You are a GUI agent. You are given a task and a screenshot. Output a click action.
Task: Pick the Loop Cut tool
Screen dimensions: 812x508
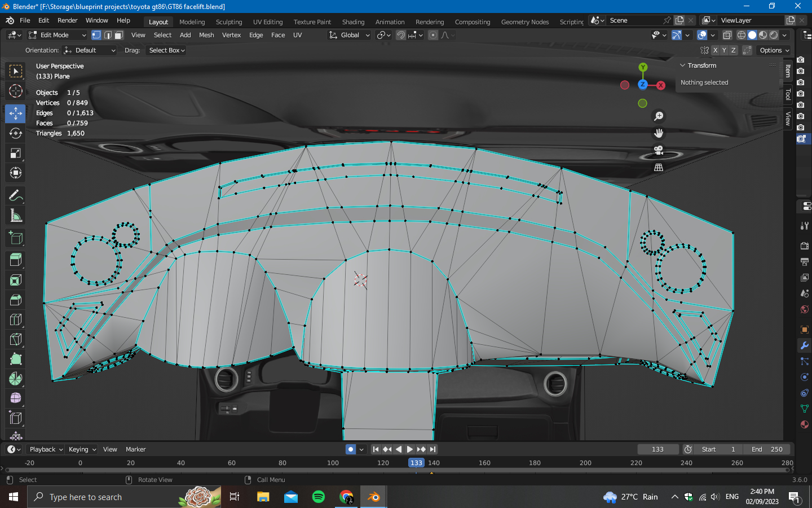(15, 319)
